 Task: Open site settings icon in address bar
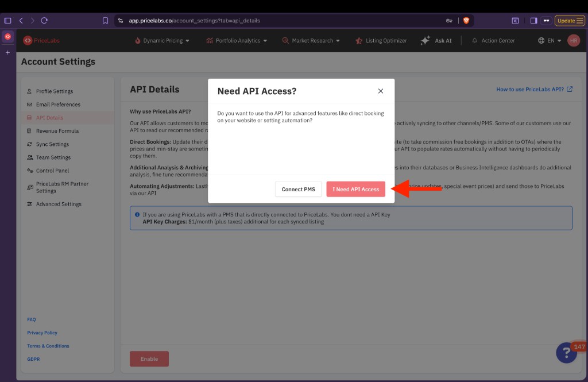(121, 21)
